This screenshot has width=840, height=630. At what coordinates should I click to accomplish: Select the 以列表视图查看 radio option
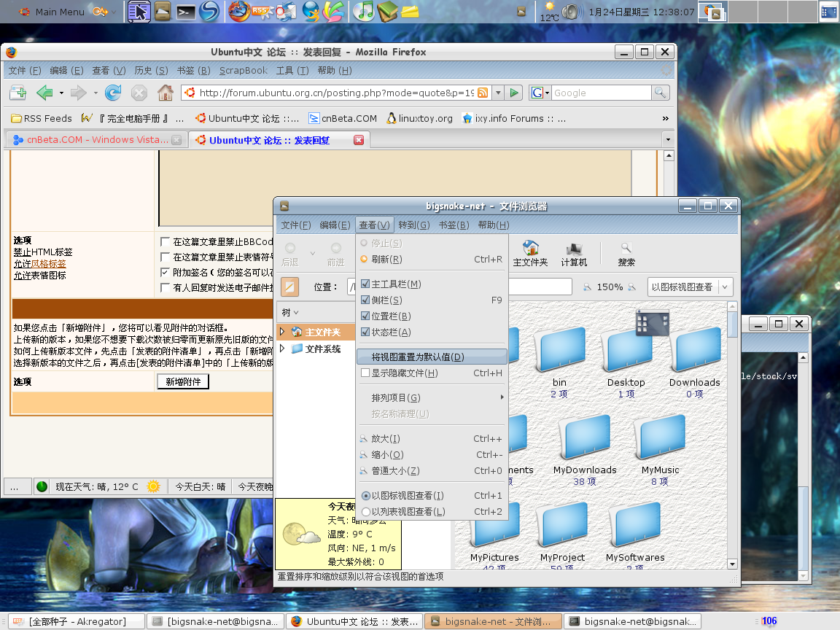tap(431, 512)
